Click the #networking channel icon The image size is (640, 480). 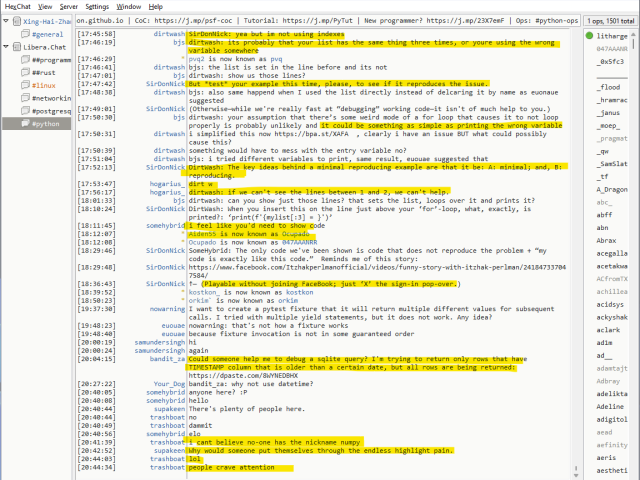(25, 98)
